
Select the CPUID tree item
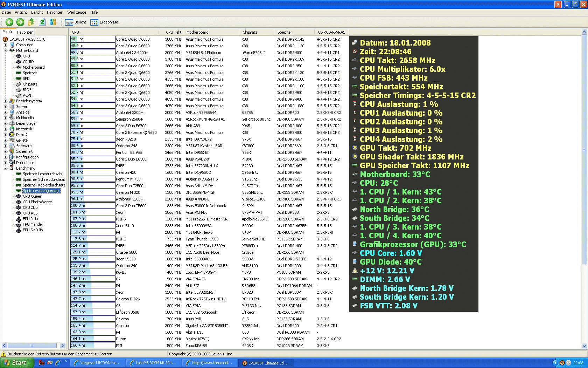[x=28, y=62]
